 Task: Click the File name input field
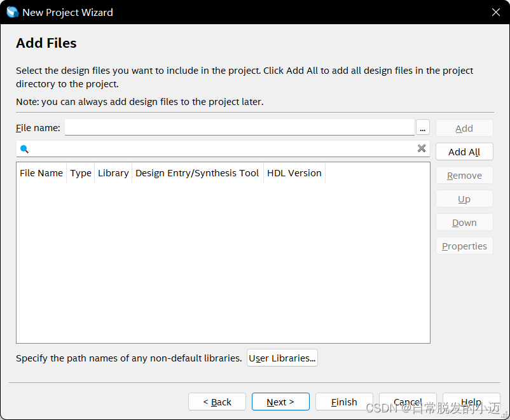[x=239, y=127]
